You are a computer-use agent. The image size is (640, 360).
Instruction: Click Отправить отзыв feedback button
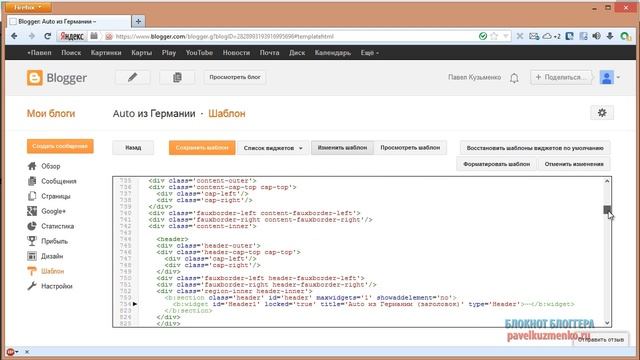point(600,340)
